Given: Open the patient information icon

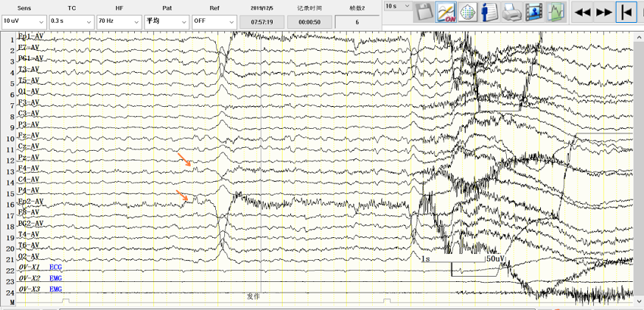Looking at the screenshot, I should coord(489,13).
